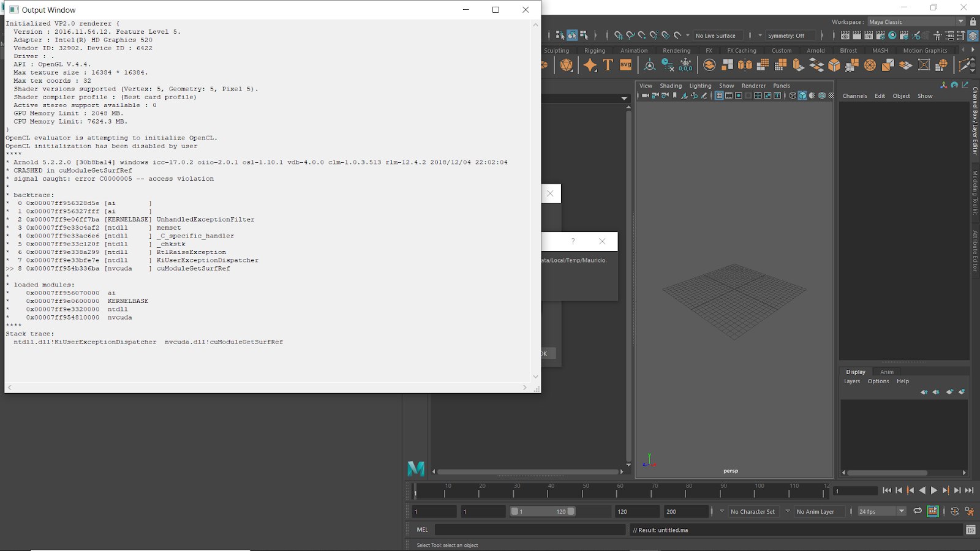This screenshot has width=980, height=551.
Task: Click the MEL command language label
Action: (x=423, y=530)
